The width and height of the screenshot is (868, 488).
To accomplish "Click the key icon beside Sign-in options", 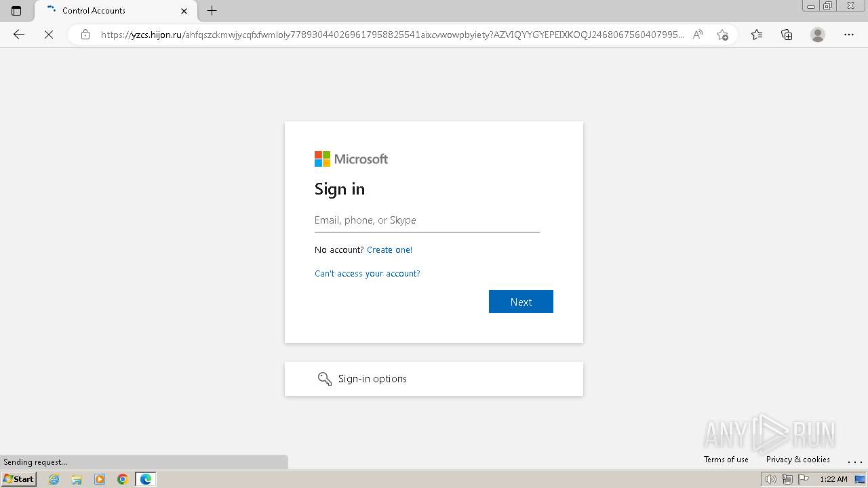I will tap(325, 379).
